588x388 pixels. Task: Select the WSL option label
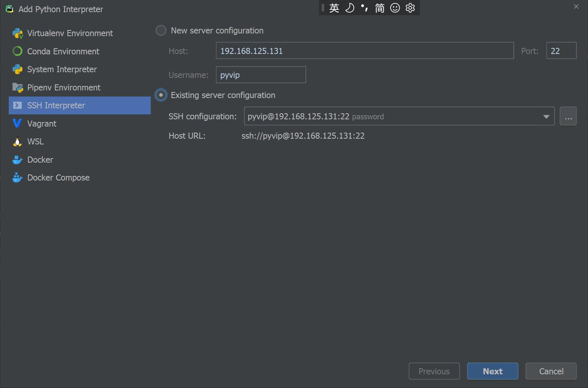(x=36, y=141)
